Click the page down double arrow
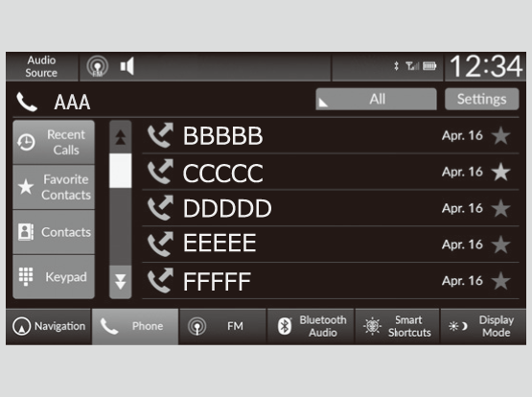This screenshot has height=397, width=532. click(x=121, y=282)
